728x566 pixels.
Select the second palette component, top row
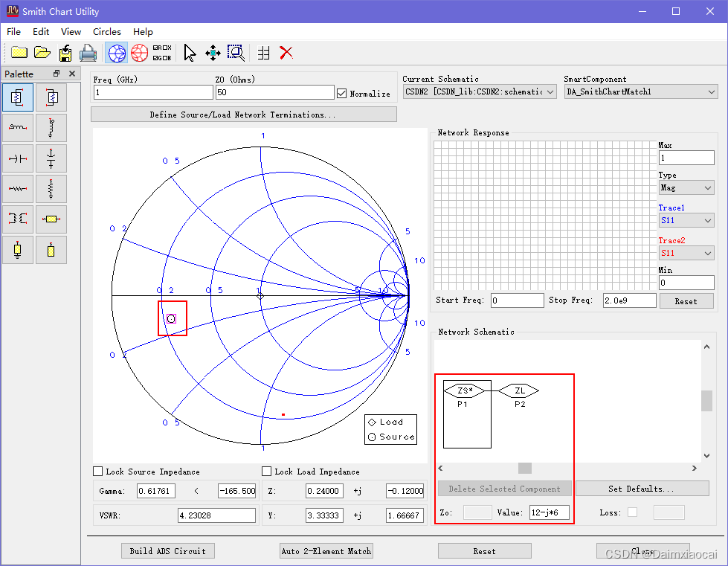(51, 97)
